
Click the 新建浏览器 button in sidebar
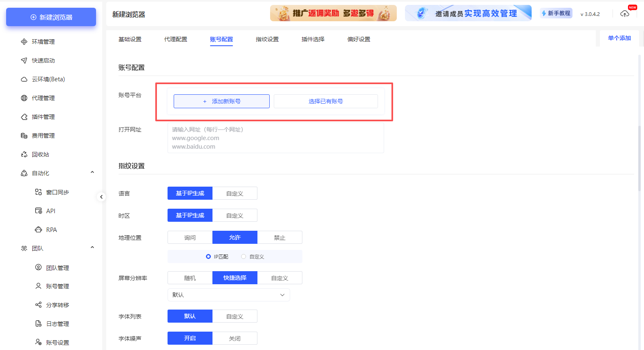(x=51, y=17)
